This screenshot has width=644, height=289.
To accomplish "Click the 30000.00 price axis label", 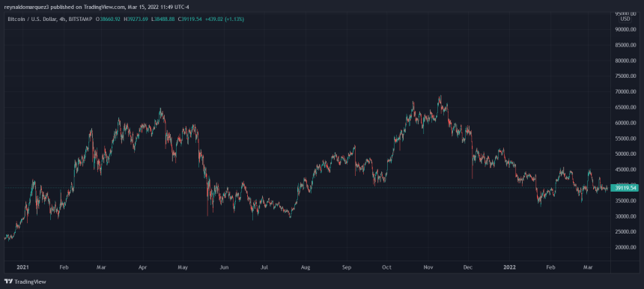I will 625,216.
